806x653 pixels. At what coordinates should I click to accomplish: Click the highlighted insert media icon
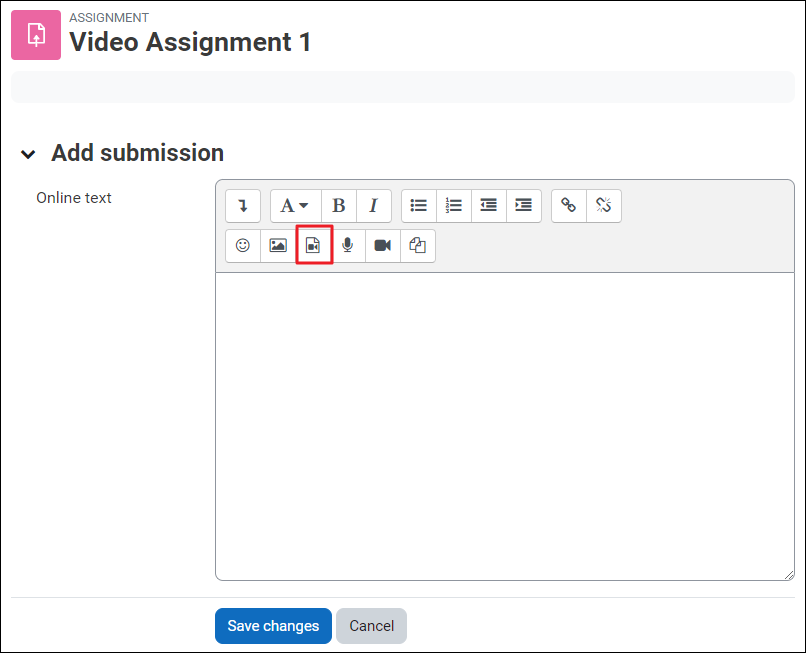[314, 245]
